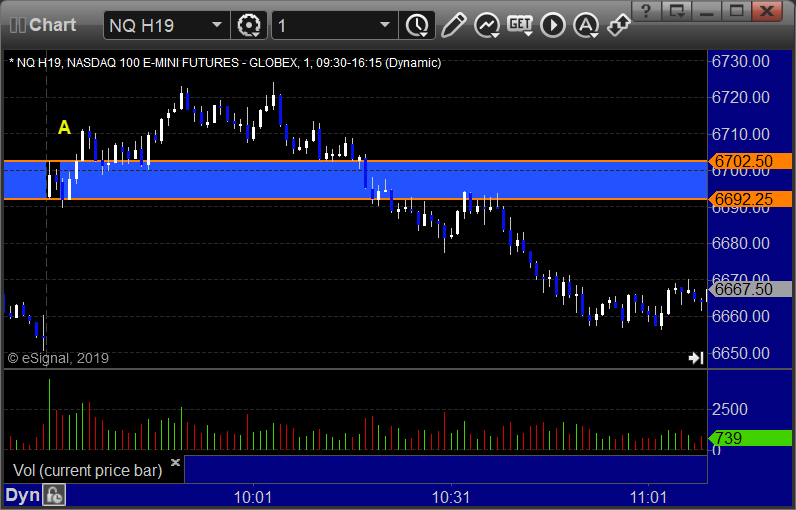Click the 2500 volume axis label
The image size is (796, 510).
click(x=729, y=410)
